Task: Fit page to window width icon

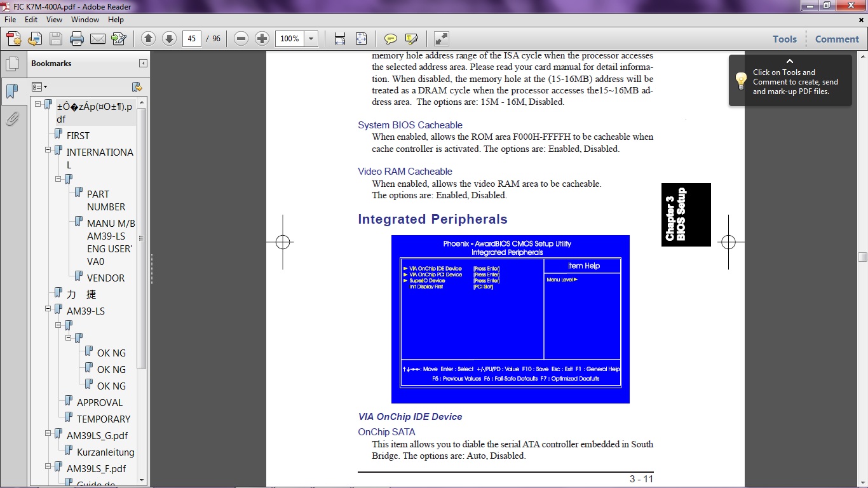Action: (x=340, y=39)
